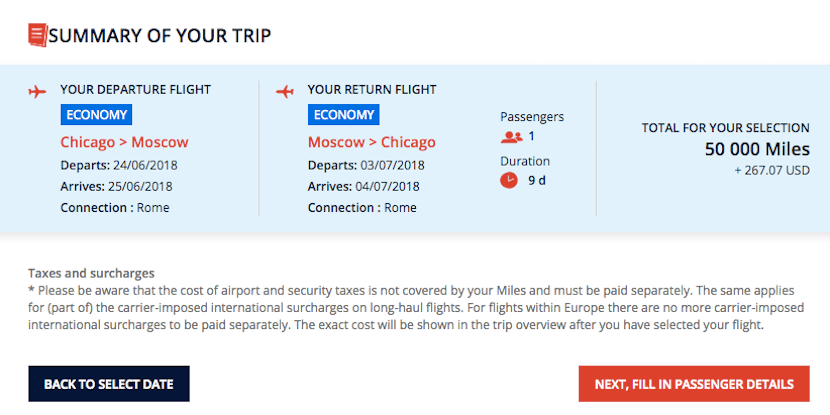
Task: Click the Summary of Your Trip heading
Action: coord(160,36)
